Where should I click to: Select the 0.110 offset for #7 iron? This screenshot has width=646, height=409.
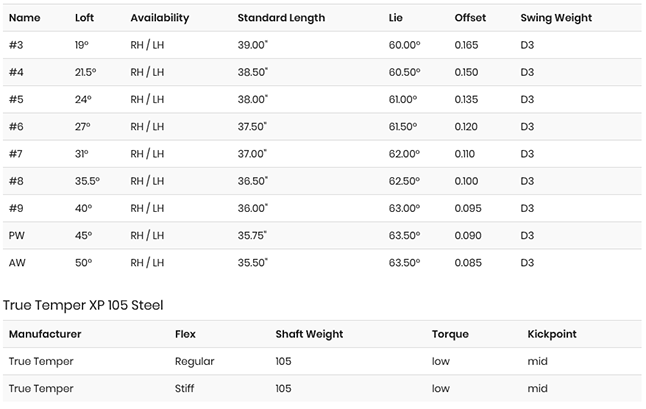pyautogui.click(x=464, y=154)
